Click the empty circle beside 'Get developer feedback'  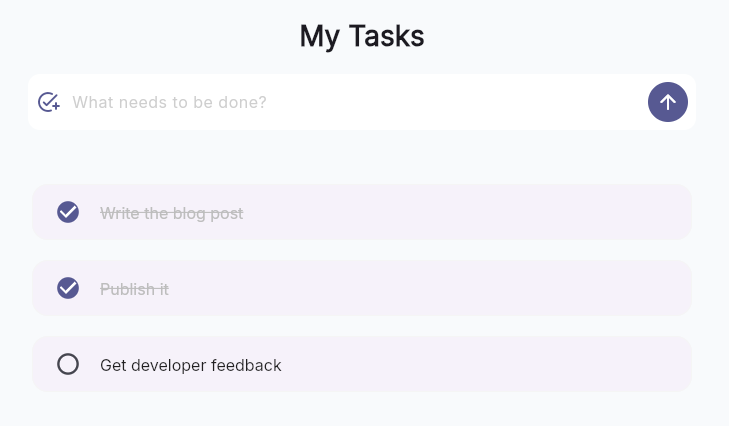click(68, 364)
